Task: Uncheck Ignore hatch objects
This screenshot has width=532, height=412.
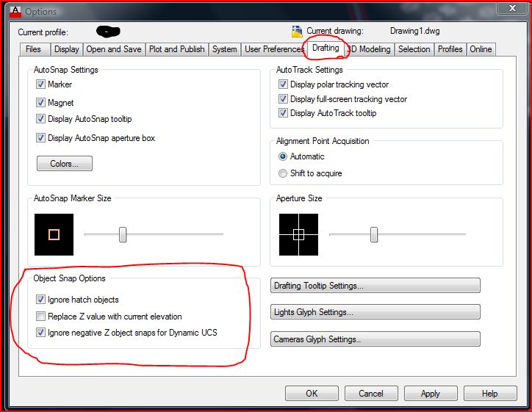Action: [x=40, y=300]
